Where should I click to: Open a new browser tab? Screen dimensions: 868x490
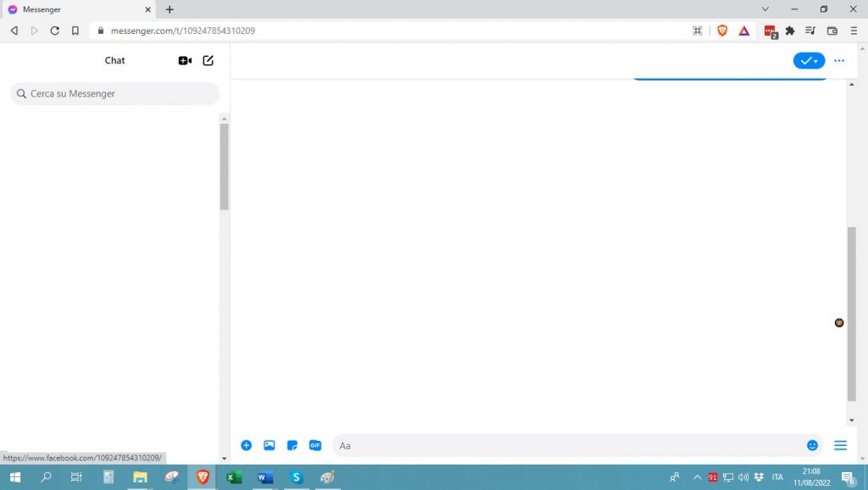pyautogui.click(x=170, y=9)
